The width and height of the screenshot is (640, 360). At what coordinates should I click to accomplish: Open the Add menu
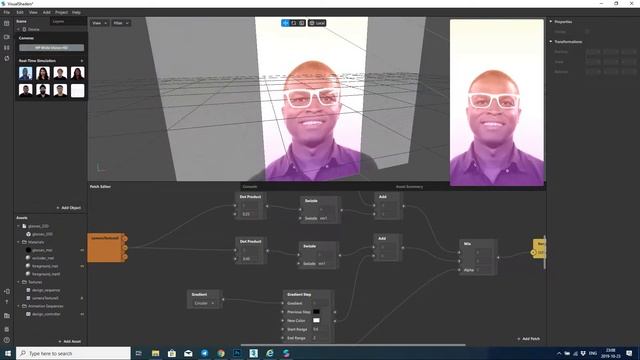click(47, 12)
